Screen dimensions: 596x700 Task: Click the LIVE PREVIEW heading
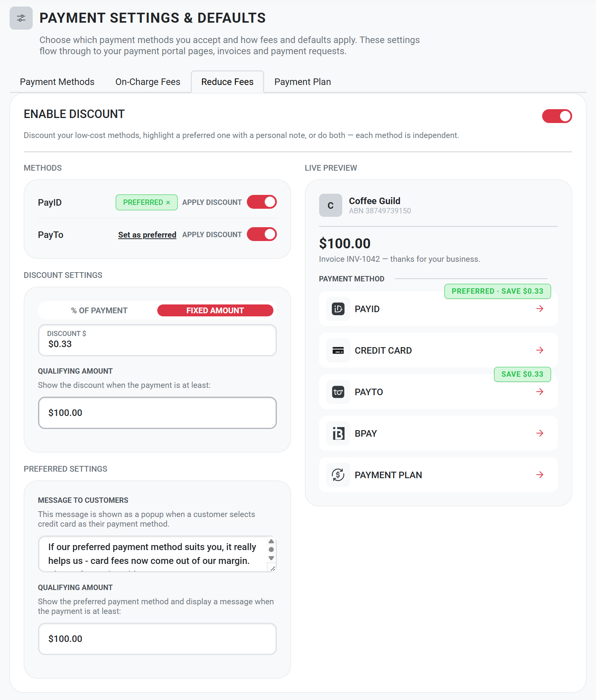(x=331, y=168)
